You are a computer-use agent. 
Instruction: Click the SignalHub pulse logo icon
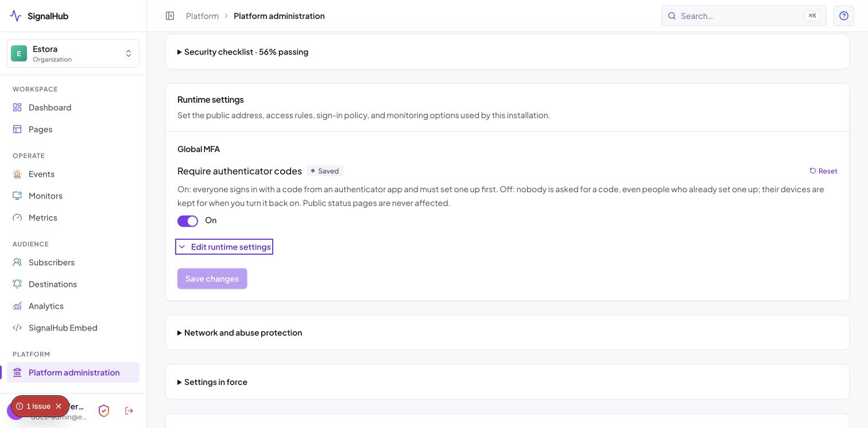pos(15,16)
